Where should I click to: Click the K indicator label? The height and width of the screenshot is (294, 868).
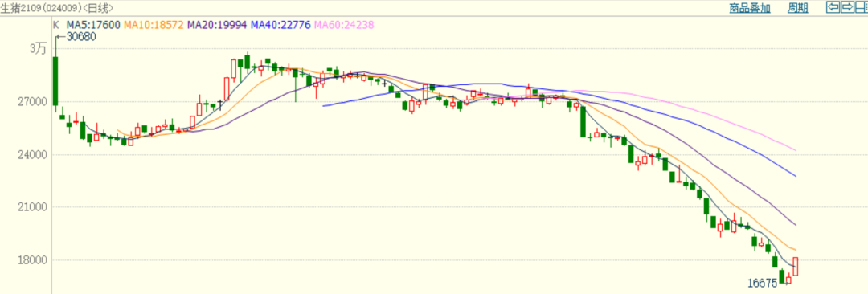point(55,24)
